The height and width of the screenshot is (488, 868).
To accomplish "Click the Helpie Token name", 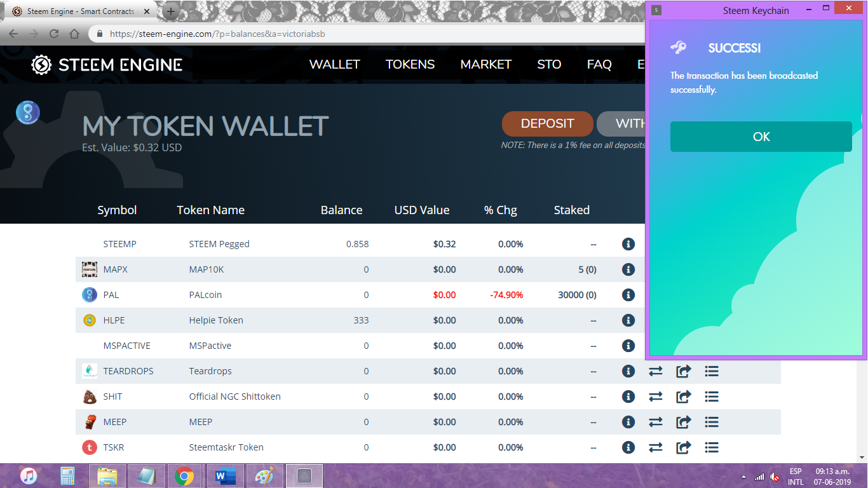I will [x=216, y=320].
